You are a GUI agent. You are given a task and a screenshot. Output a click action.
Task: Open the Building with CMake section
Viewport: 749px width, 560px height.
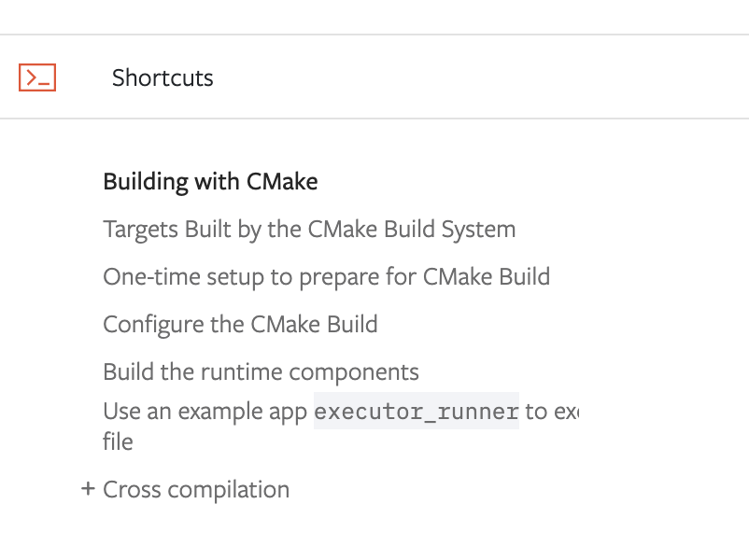tap(210, 182)
